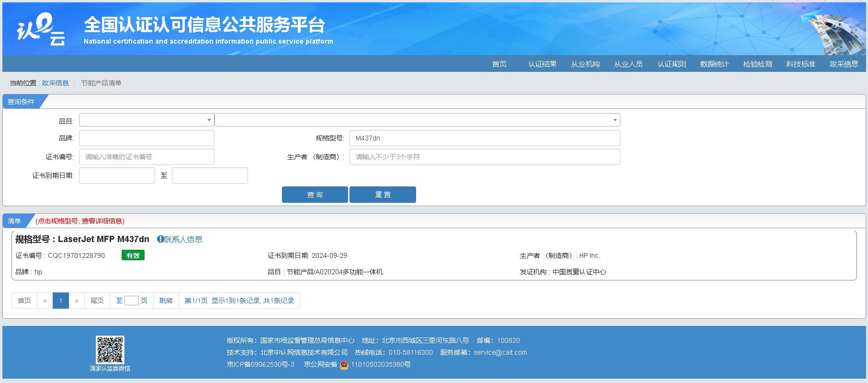The height and width of the screenshot is (383, 868).
Task: Go to 首页 in navigation bar
Action: (499, 64)
